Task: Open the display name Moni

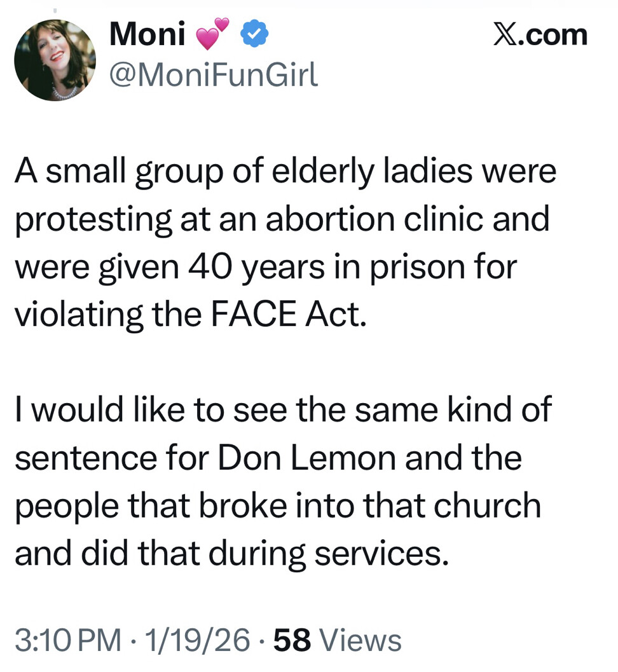Action: (148, 35)
